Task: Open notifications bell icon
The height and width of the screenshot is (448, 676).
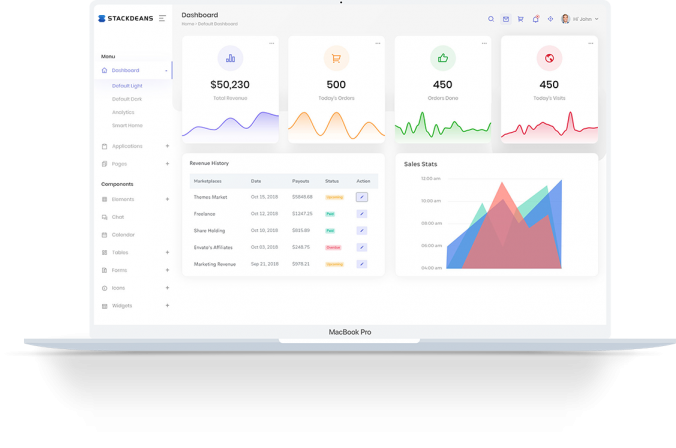Action: click(x=535, y=19)
